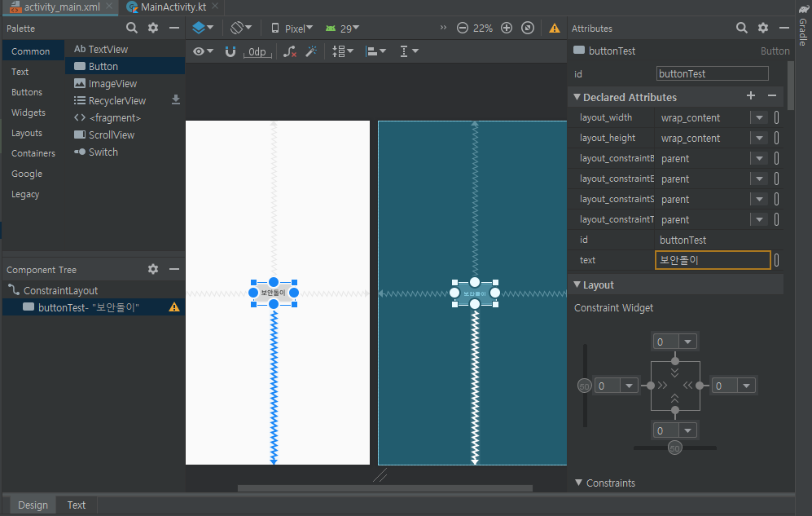Switch to Text tab
812x516 pixels.
tap(76, 505)
